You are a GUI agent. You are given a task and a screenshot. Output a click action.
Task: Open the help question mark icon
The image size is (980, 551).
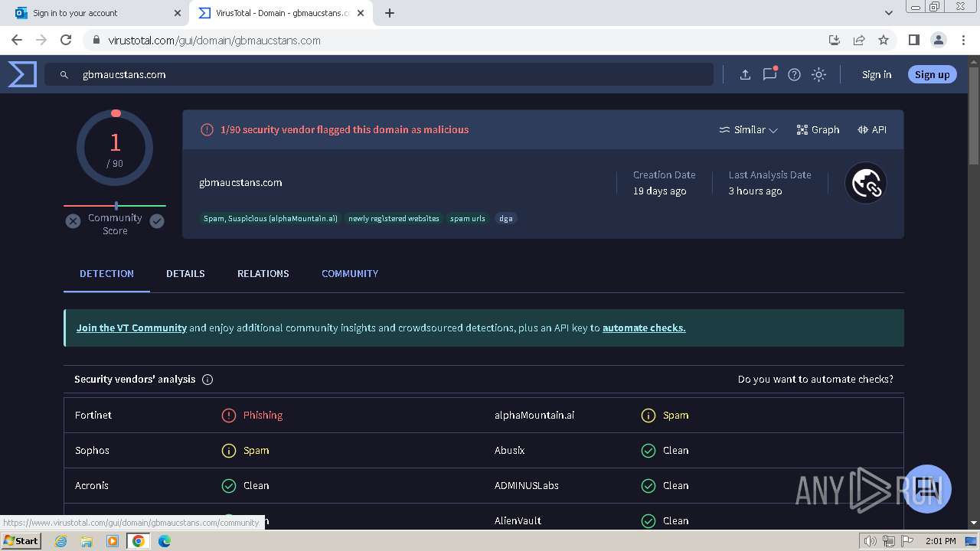pyautogui.click(x=794, y=74)
